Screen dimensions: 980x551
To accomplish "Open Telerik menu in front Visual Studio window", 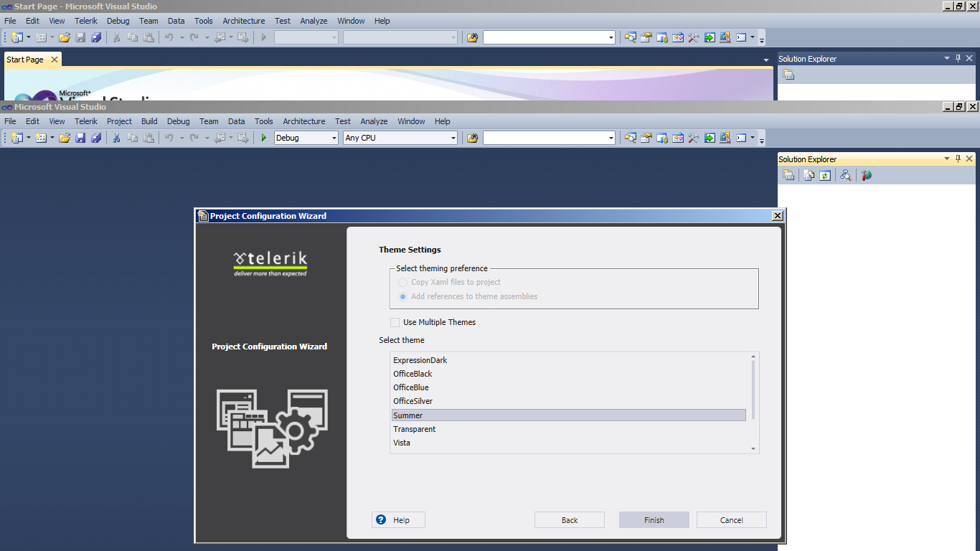I will point(85,121).
